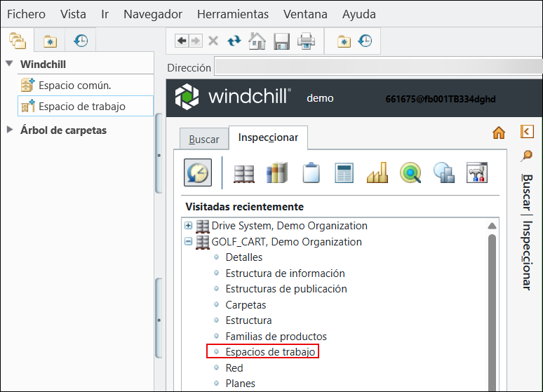The width and height of the screenshot is (543, 392).
Task: Open the Navegador menu
Action: [x=153, y=14]
